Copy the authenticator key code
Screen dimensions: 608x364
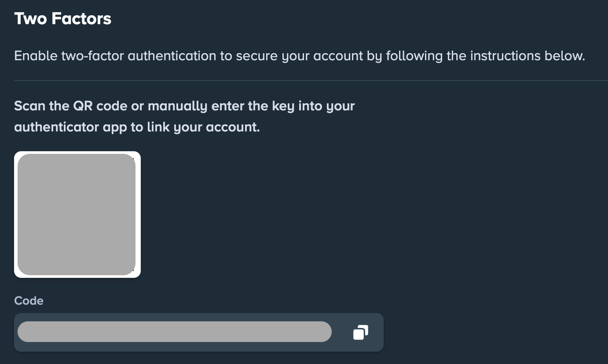pos(360,332)
